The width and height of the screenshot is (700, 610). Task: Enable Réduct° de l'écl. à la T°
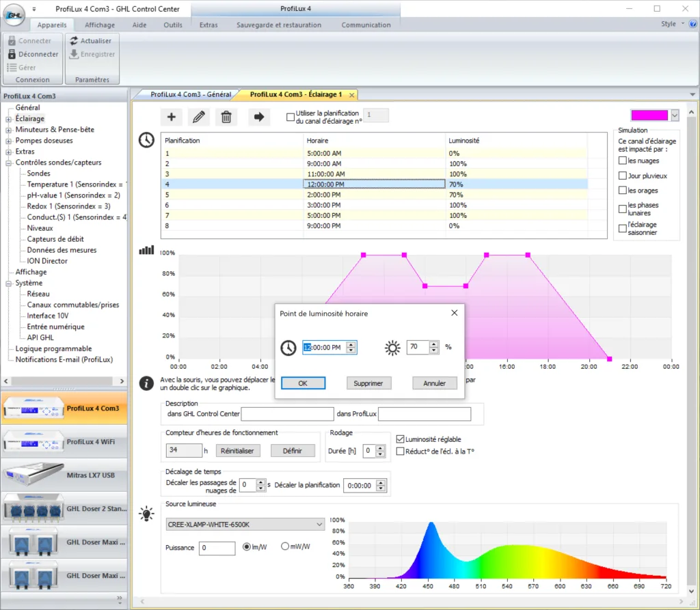click(401, 451)
